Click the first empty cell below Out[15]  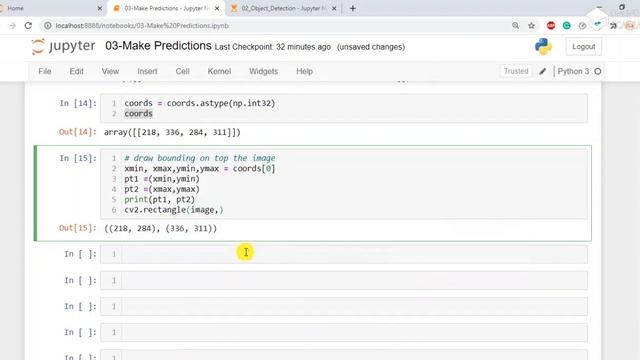point(344,254)
